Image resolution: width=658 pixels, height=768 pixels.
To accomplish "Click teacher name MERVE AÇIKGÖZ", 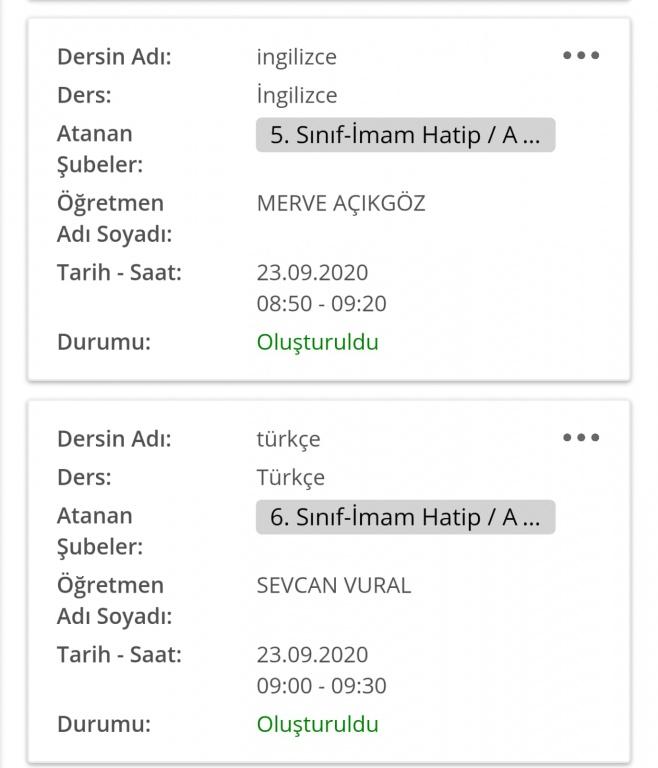I will (x=341, y=204).
